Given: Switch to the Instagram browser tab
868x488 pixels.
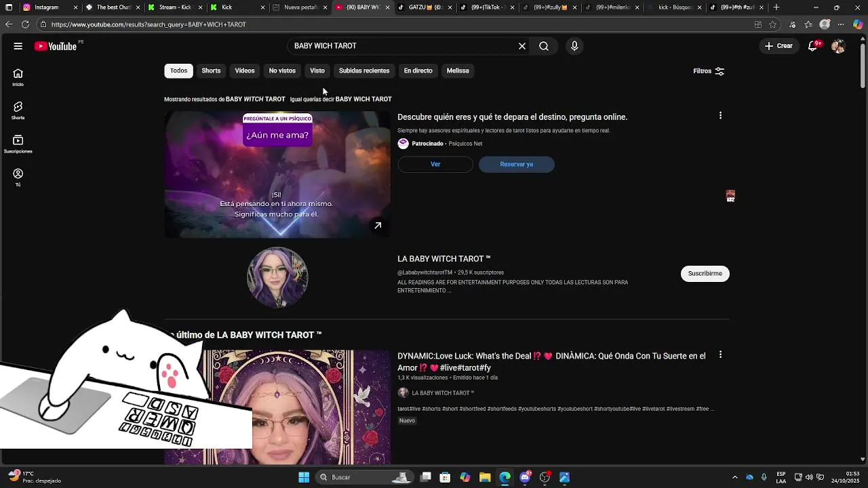Looking at the screenshot, I should tap(49, 7).
